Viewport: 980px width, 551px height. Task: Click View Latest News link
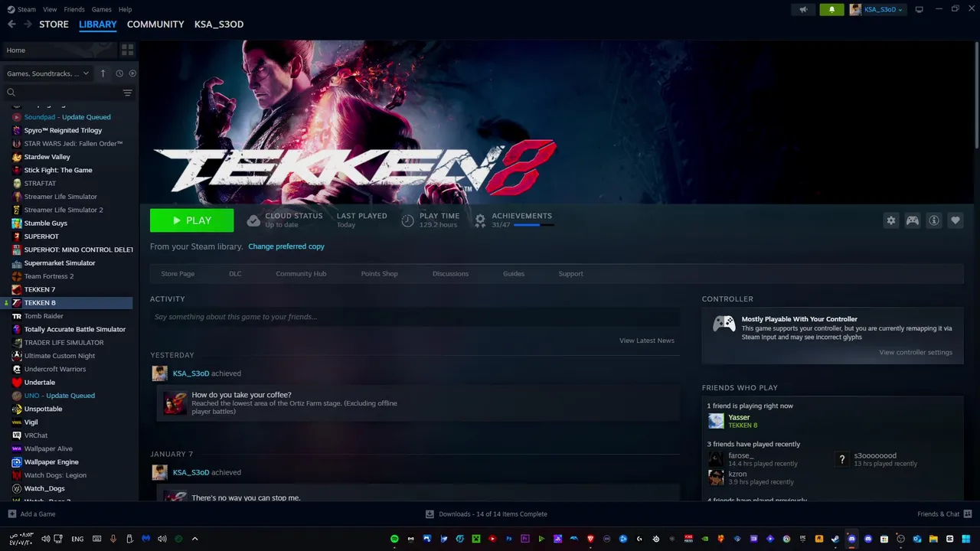(x=647, y=341)
